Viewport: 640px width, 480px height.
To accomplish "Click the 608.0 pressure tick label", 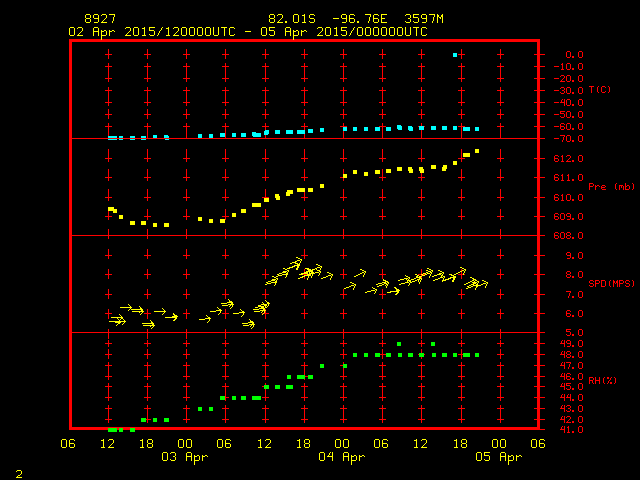I will tap(569, 236).
